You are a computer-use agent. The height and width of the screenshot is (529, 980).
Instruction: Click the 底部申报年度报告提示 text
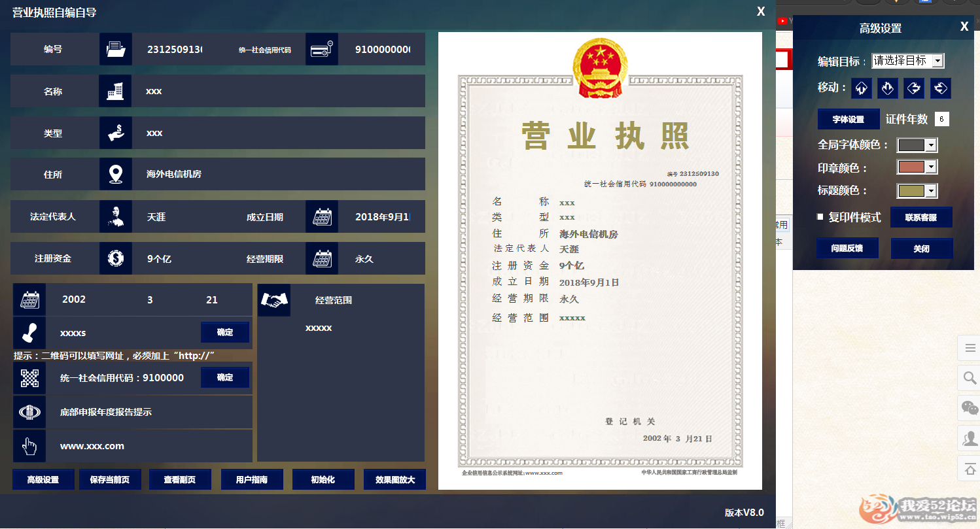[x=106, y=413]
